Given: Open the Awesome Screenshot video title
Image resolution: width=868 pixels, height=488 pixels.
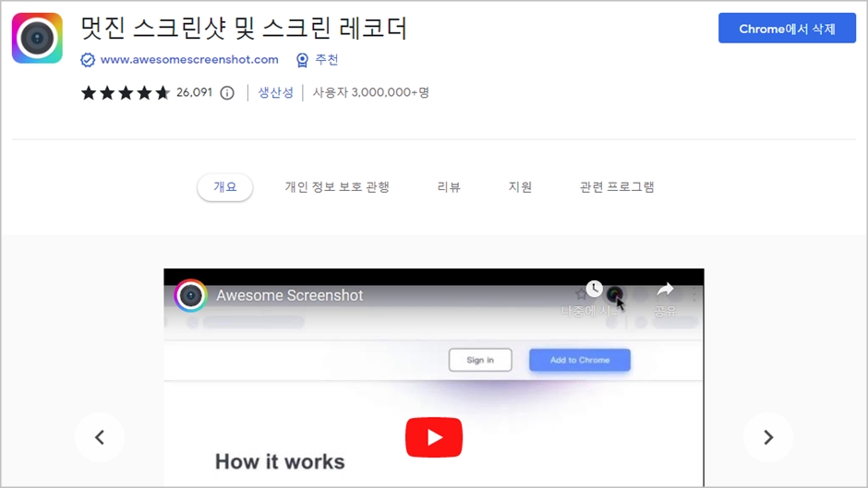Looking at the screenshot, I should [x=290, y=295].
